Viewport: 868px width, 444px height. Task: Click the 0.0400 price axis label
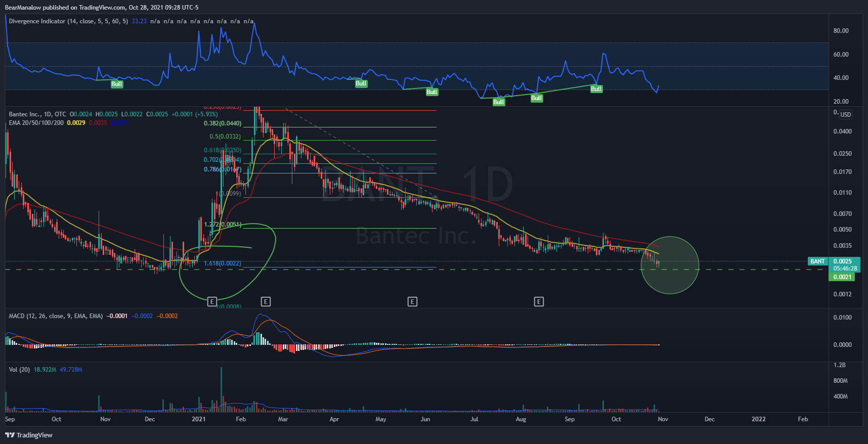pos(843,131)
